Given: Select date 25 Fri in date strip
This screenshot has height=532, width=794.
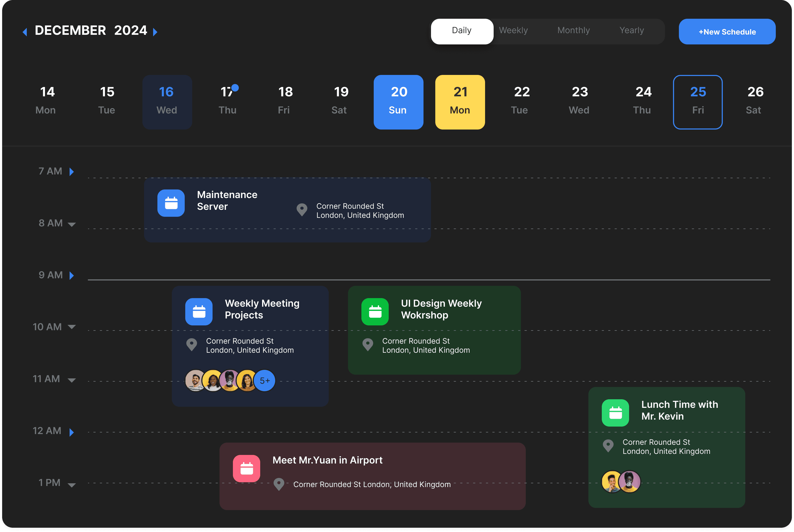Looking at the screenshot, I should 698,102.
